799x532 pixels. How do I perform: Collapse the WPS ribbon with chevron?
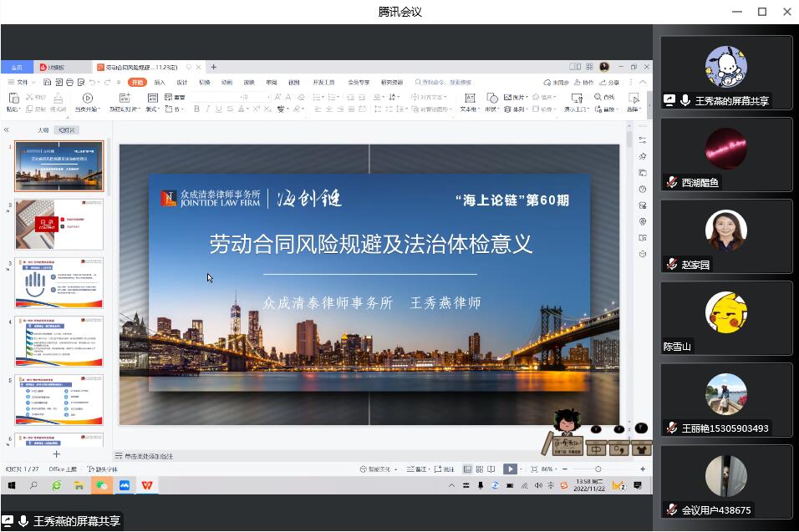click(643, 82)
